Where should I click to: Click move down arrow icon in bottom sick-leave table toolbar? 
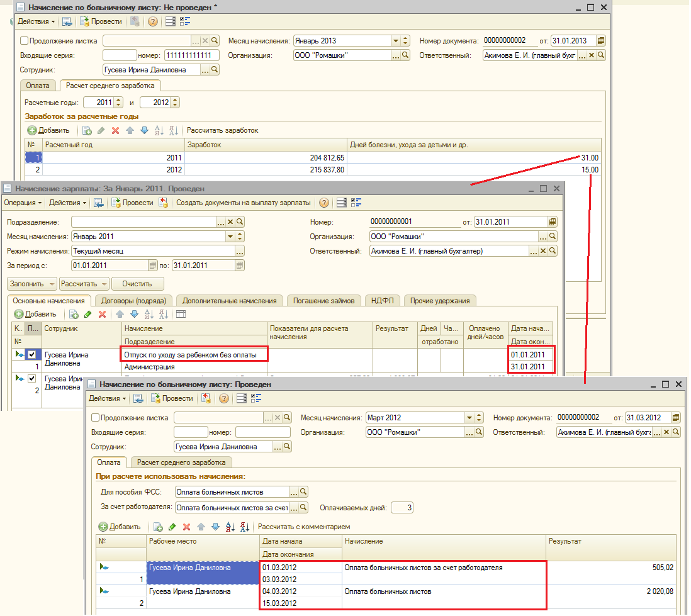(x=215, y=527)
